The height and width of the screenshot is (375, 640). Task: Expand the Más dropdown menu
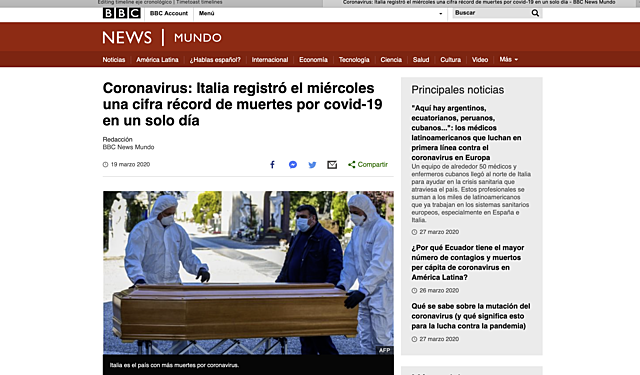click(x=509, y=60)
